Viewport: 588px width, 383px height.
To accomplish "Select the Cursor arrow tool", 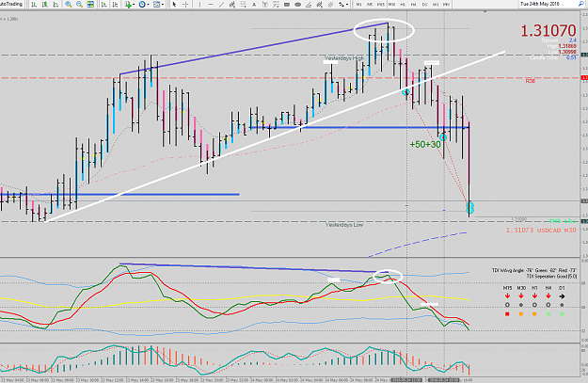I will [174, 5].
